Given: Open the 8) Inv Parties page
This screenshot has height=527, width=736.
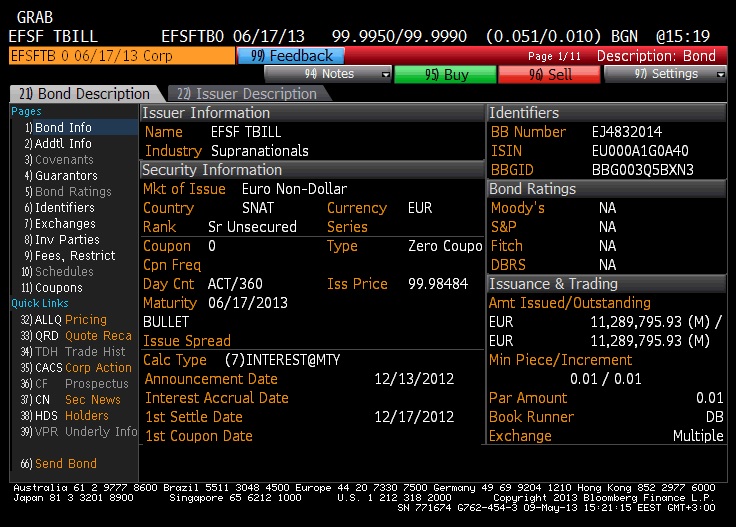Looking at the screenshot, I should (62, 239).
